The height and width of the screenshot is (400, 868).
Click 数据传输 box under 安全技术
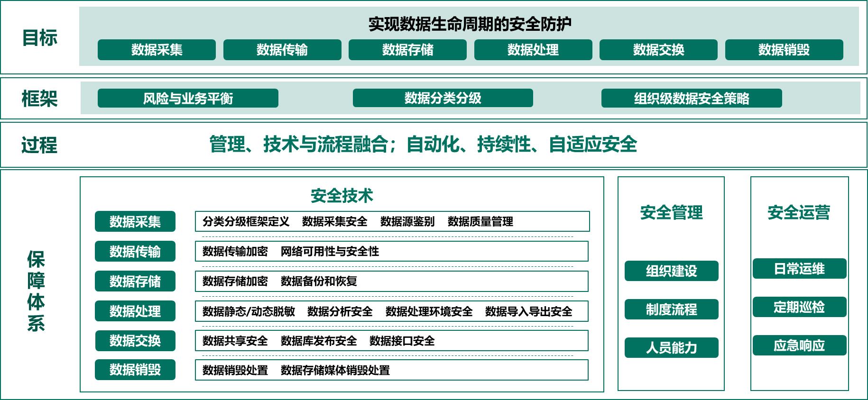point(135,251)
